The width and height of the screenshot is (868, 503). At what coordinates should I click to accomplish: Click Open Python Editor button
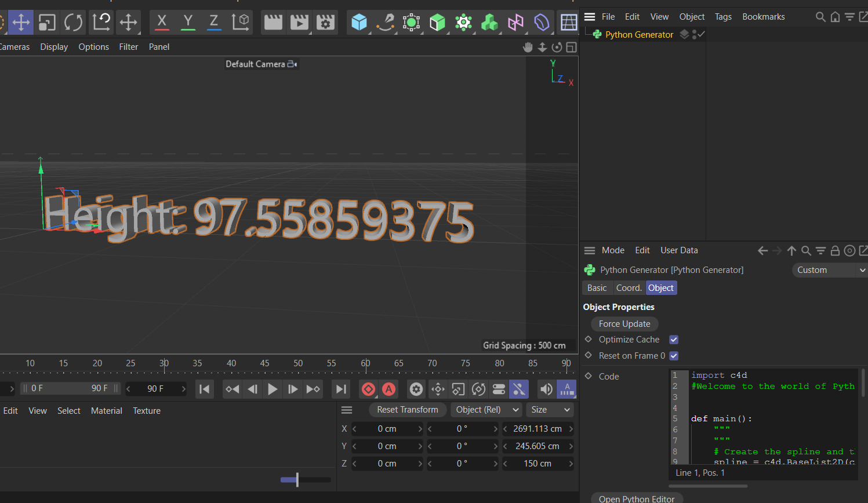point(637,498)
